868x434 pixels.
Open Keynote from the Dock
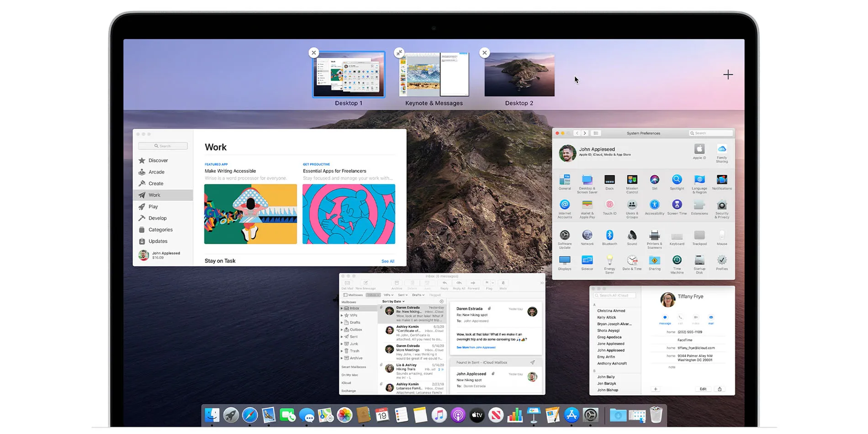[x=534, y=415]
